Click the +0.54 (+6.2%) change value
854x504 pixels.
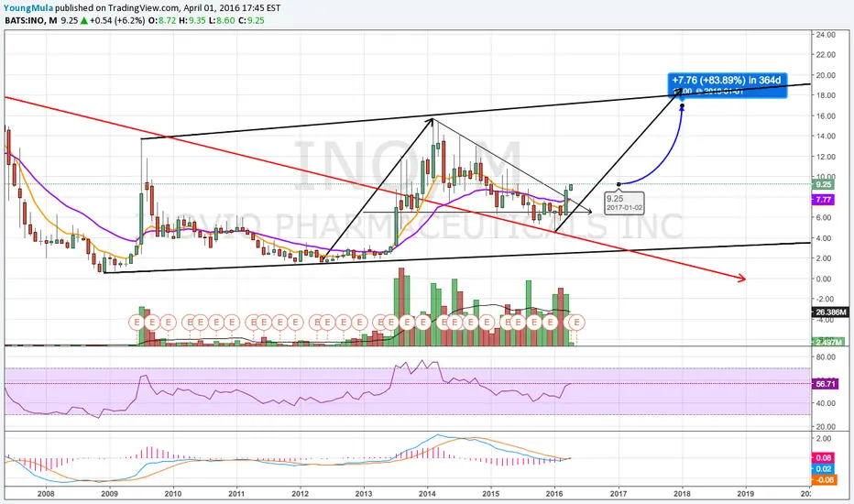(x=117, y=21)
